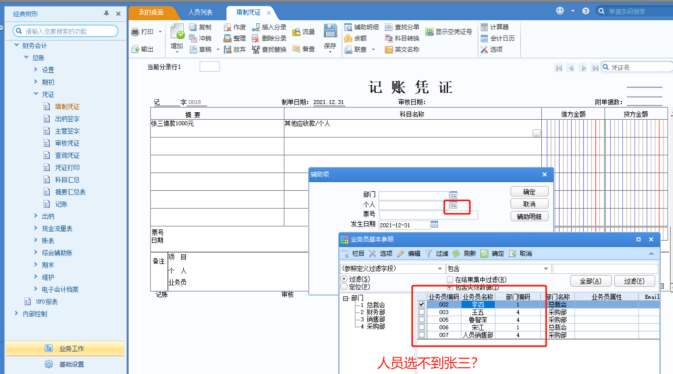Click the 增加 (Add) new voucher icon
The height and width of the screenshot is (374, 673).
coord(177,31)
